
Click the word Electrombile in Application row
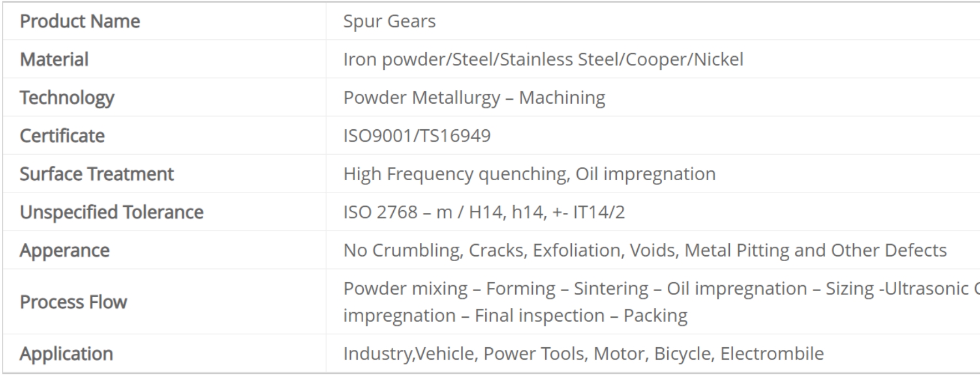coord(772,354)
